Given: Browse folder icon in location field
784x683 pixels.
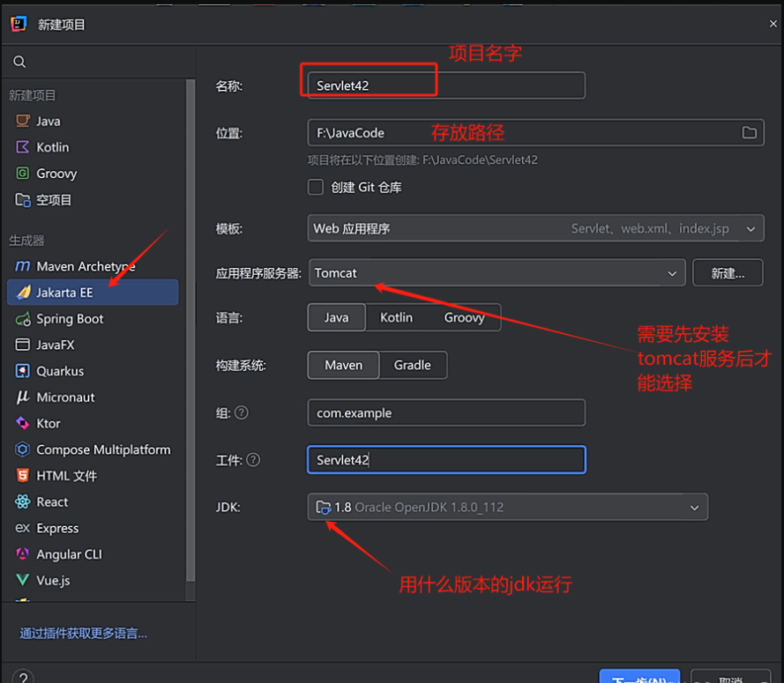Looking at the screenshot, I should (749, 132).
